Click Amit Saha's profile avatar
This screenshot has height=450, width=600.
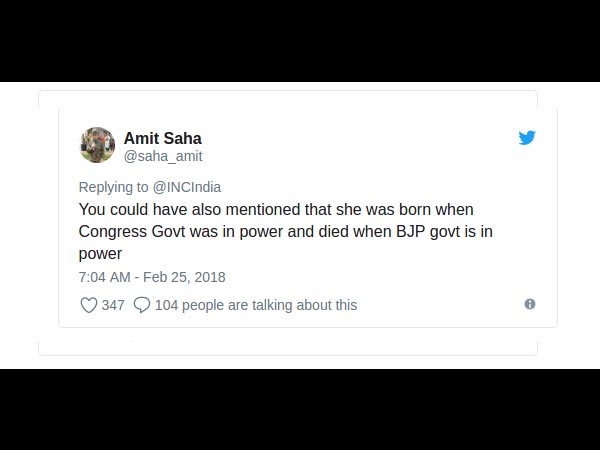pyautogui.click(x=97, y=145)
